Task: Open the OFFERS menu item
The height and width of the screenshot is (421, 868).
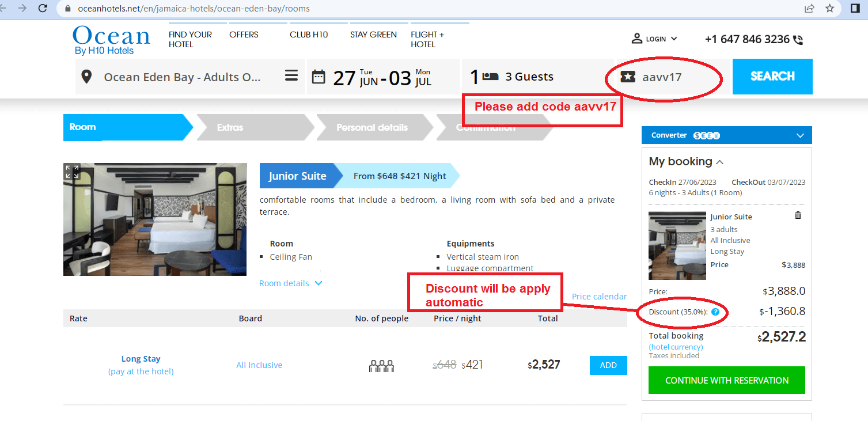Action: click(x=244, y=35)
